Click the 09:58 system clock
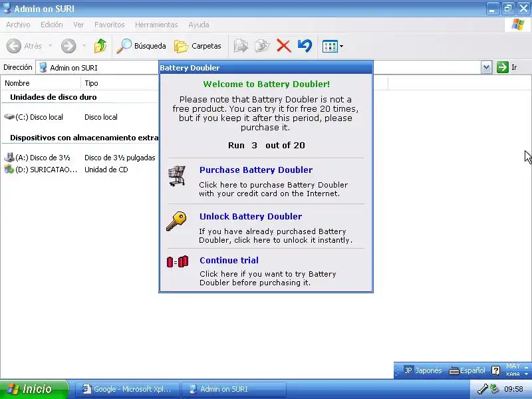532x399 pixels. tap(513, 389)
